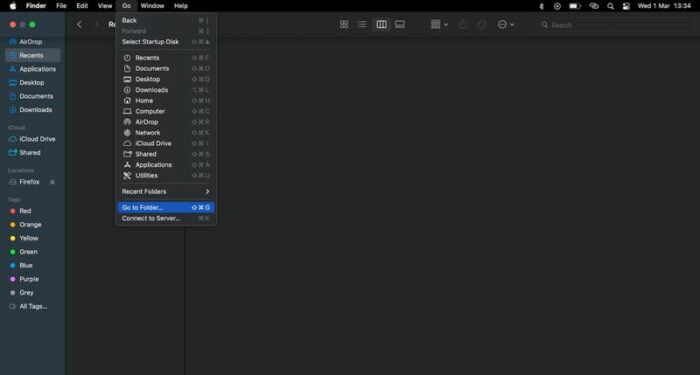
Task: Click the Edit Tags toolbar icon
Action: point(481,25)
